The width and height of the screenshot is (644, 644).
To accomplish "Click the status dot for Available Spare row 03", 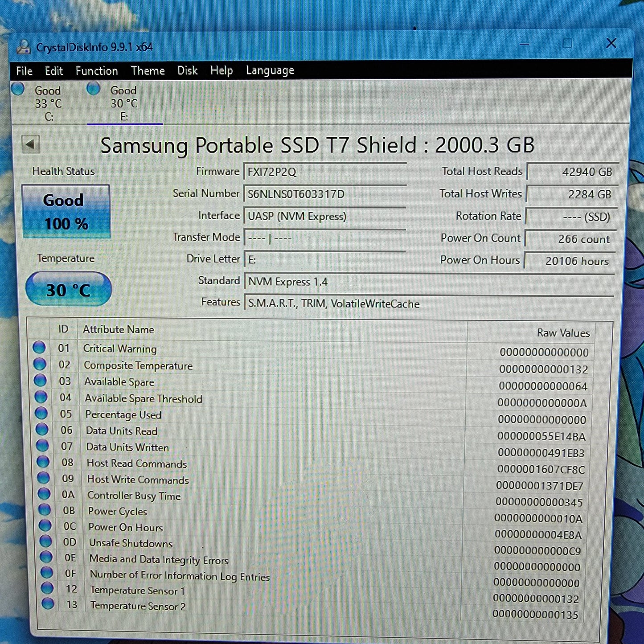I will (40, 381).
